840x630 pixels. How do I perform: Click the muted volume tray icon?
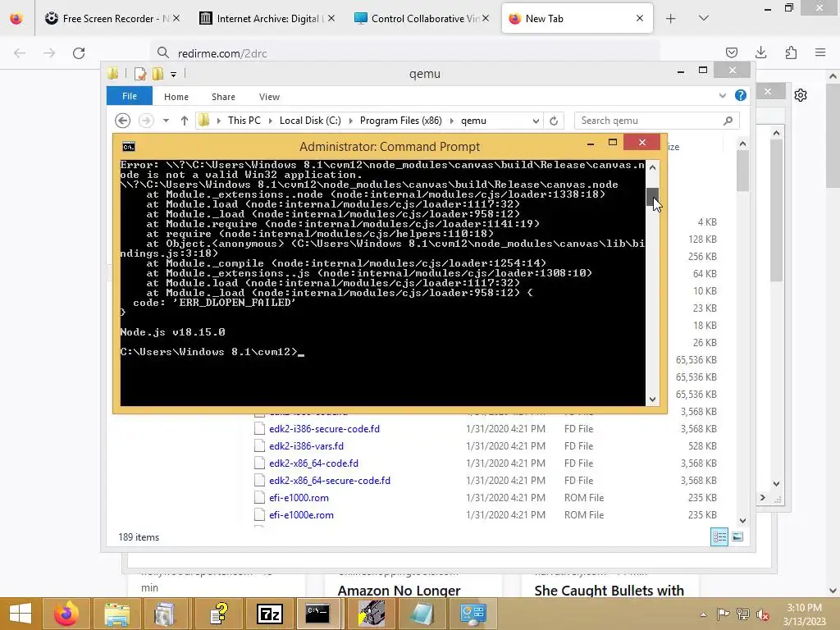(x=762, y=614)
